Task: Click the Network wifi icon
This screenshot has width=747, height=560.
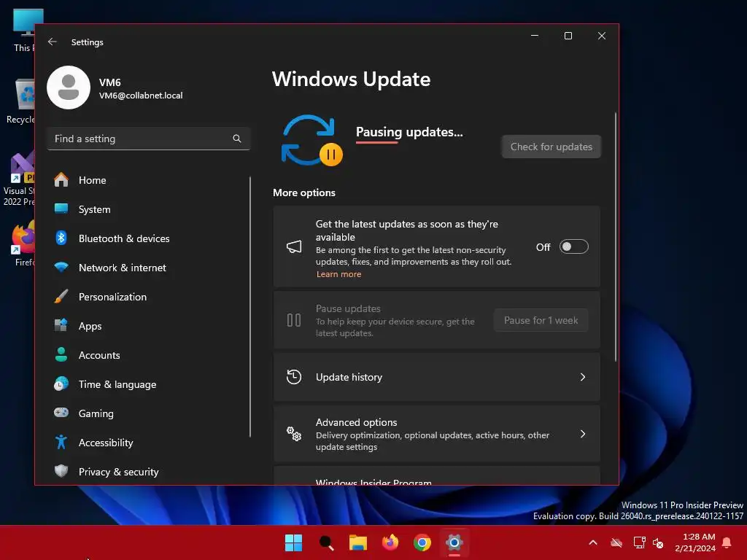Action: coord(61,268)
